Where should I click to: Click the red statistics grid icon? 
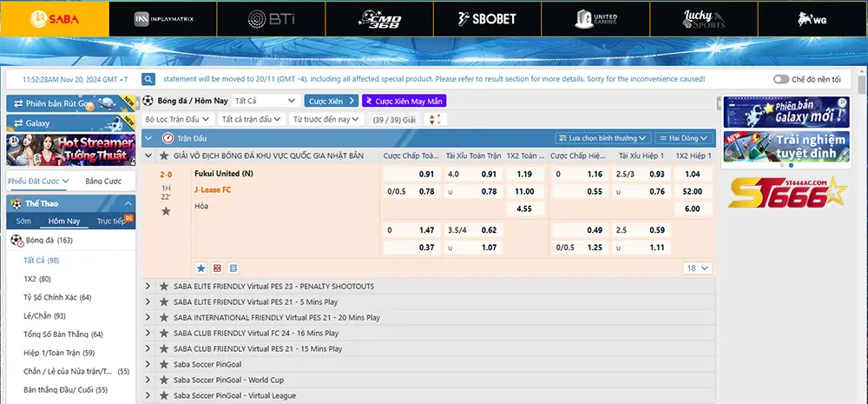(x=217, y=268)
